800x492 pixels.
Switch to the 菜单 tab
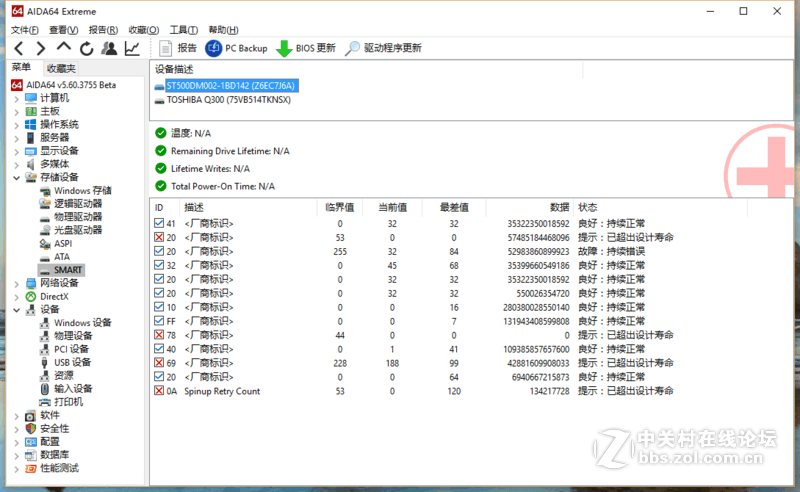21,67
